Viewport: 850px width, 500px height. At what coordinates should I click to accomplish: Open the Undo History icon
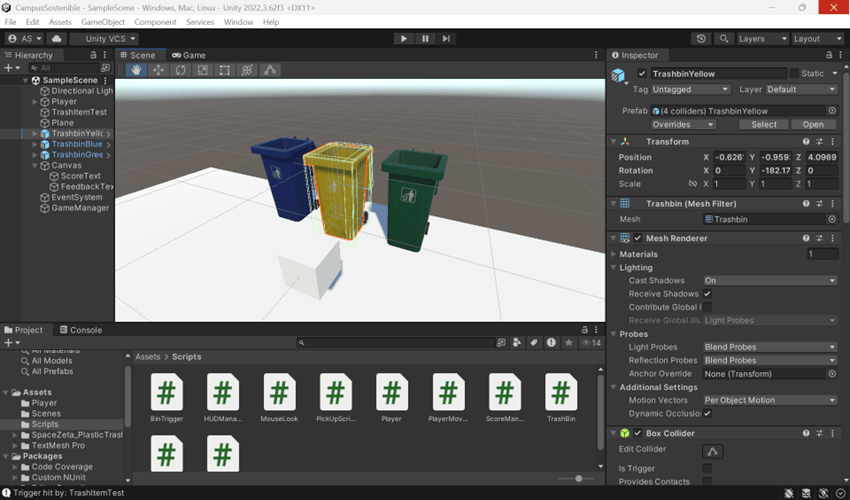coord(700,39)
